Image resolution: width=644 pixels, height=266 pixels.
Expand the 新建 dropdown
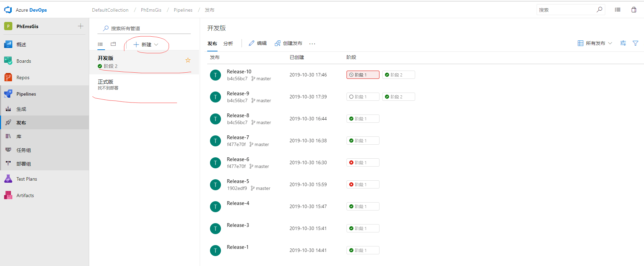[x=146, y=45]
